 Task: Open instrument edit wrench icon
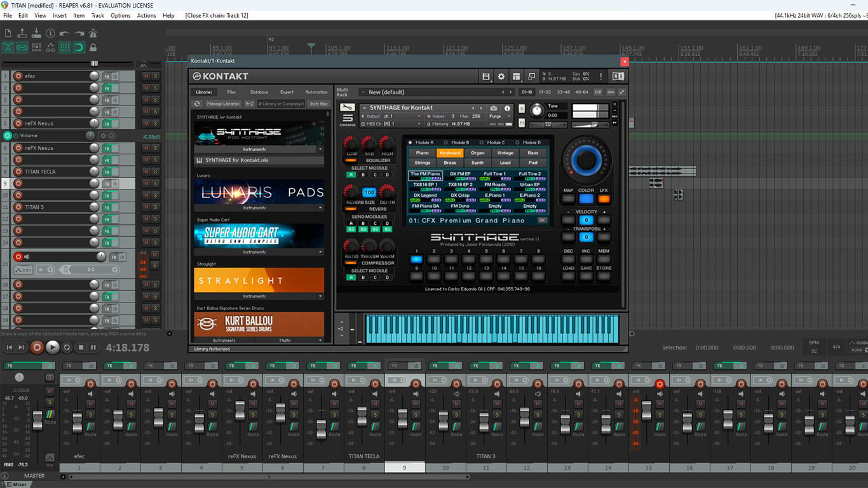tap(347, 107)
